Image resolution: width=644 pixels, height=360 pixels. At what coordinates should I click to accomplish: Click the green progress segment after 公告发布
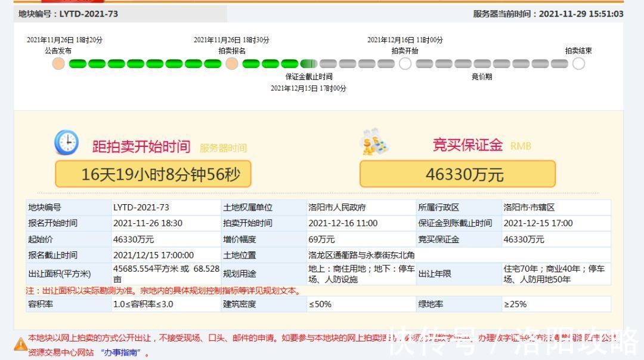click(x=78, y=63)
